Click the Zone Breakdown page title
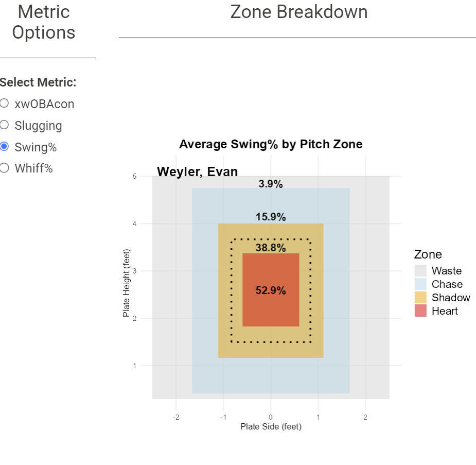476x465 pixels. tap(300, 12)
